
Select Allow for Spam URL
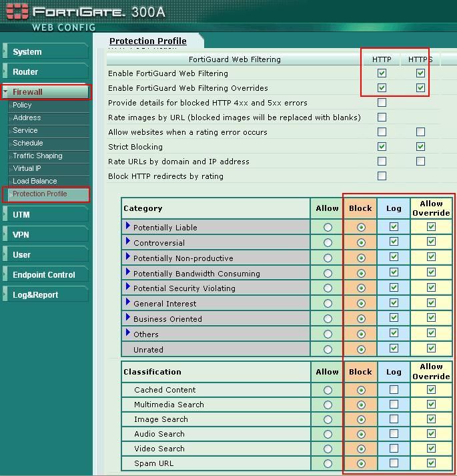328,463
